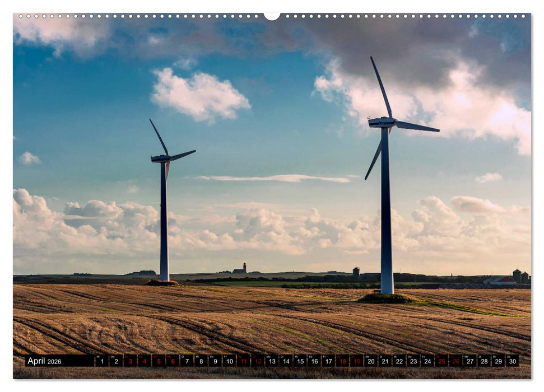Screen dimensions: 544x392
Task: Click the final date 30
Action: (x=511, y=362)
